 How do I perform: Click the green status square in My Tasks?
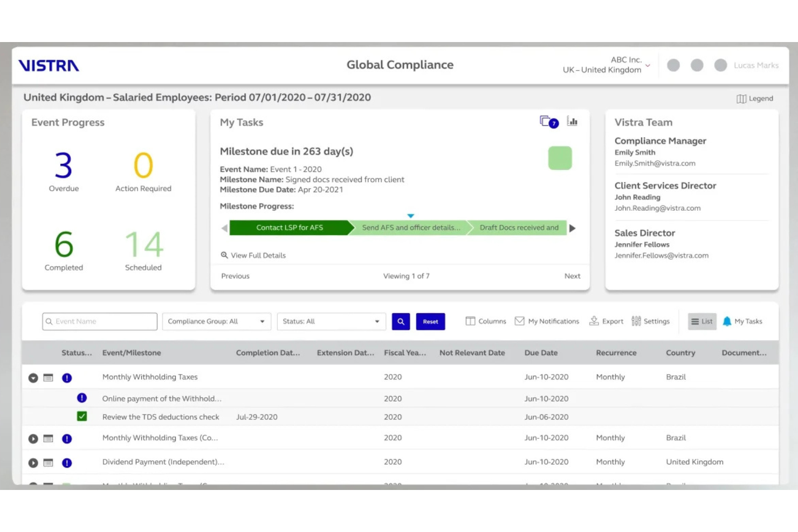(560, 158)
